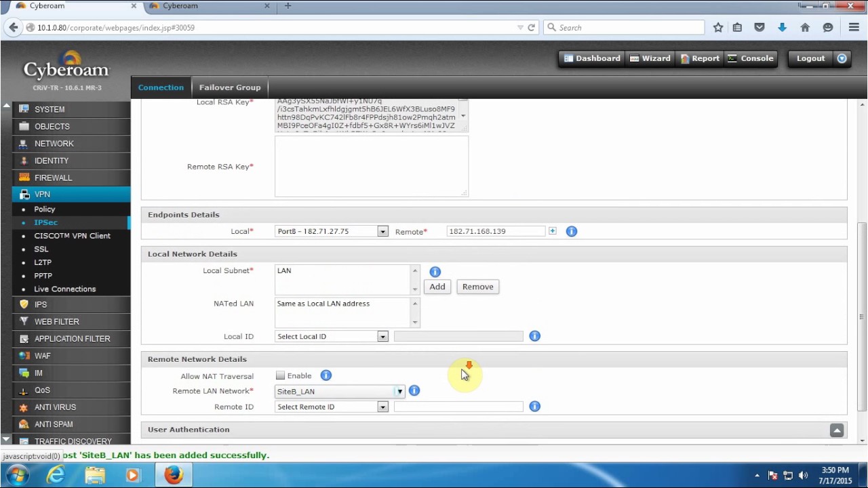Open Select Local ID dropdown
868x488 pixels.
pos(332,336)
